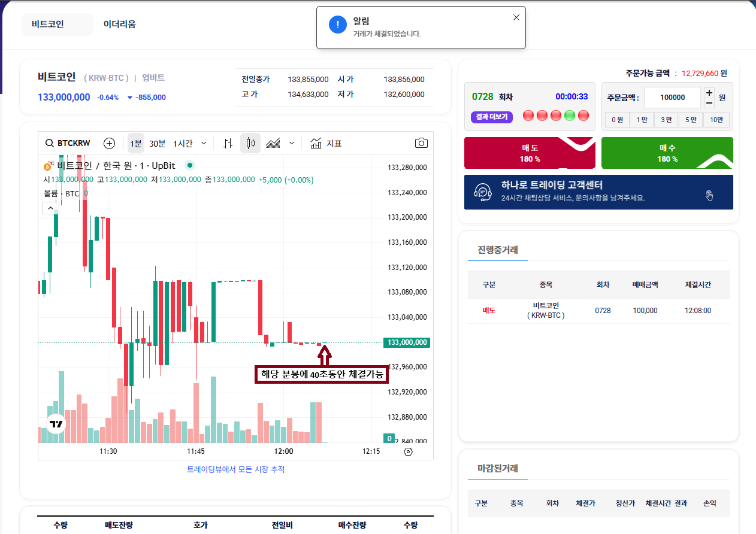756x534 pixels.
Task: Select the 30분 chart interval
Action: [x=157, y=143]
